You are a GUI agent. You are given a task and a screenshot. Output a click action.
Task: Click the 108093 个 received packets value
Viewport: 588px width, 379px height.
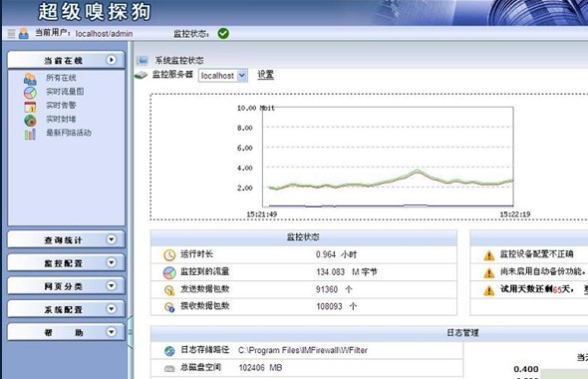[x=337, y=306]
